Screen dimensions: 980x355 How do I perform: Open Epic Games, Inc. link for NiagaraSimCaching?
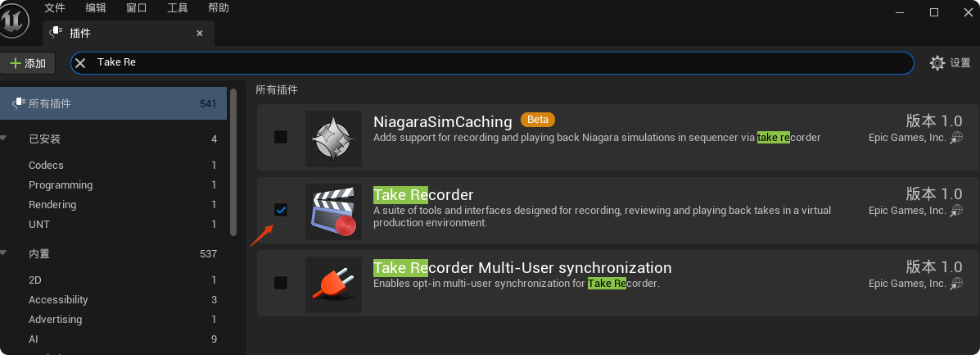[907, 138]
